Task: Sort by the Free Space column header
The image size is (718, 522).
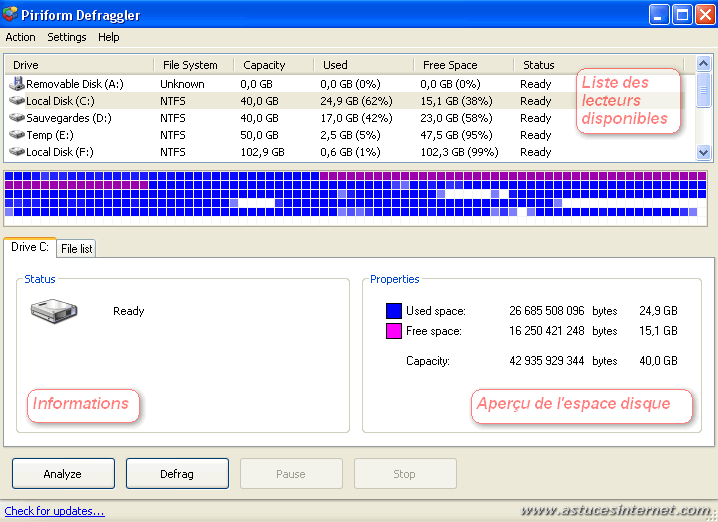Action: pos(464,65)
